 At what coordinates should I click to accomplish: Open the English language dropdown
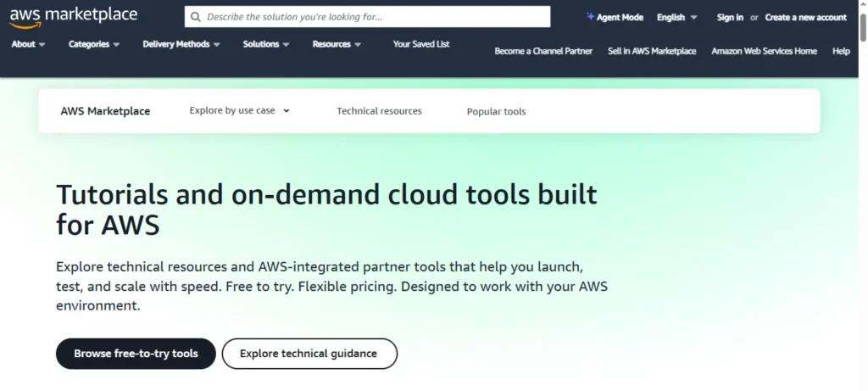tap(676, 17)
